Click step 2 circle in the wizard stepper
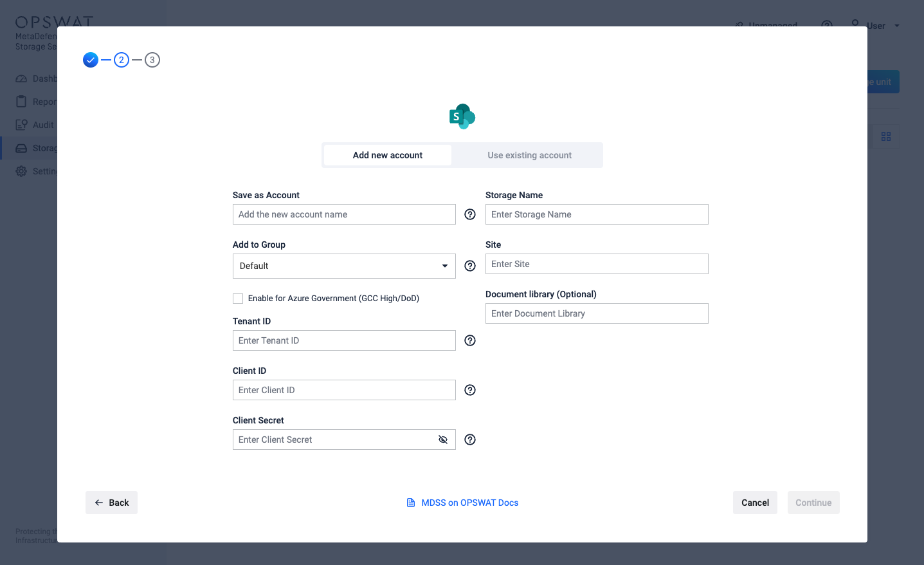This screenshot has width=924, height=565. click(x=122, y=60)
